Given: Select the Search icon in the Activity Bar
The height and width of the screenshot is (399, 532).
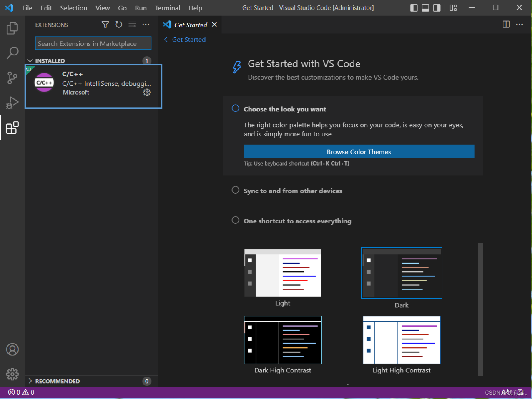Looking at the screenshot, I should (x=12, y=53).
